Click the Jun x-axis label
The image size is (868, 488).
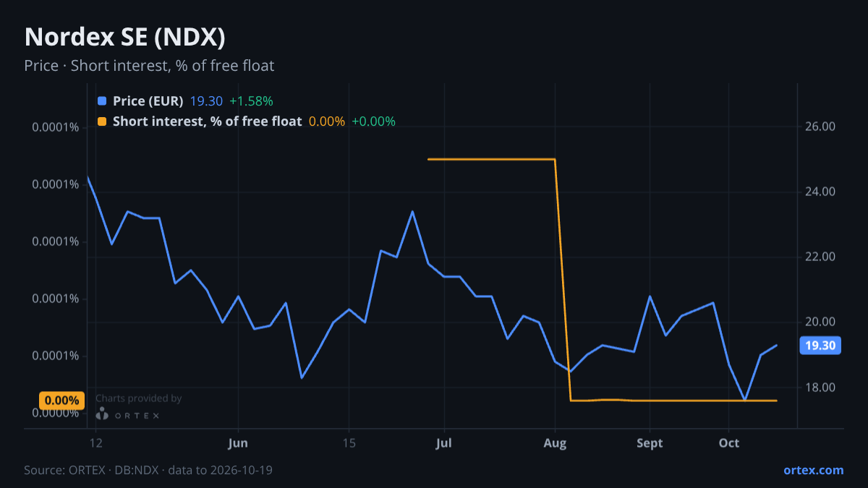(x=237, y=443)
